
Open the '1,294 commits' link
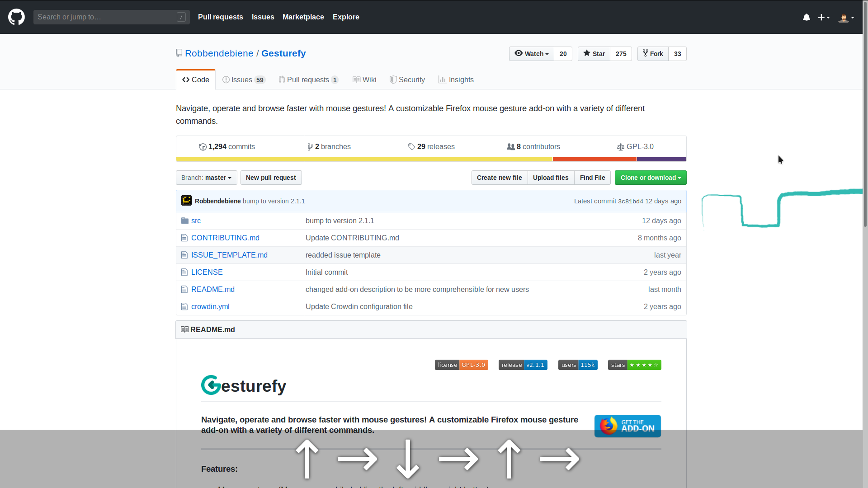[x=227, y=147]
